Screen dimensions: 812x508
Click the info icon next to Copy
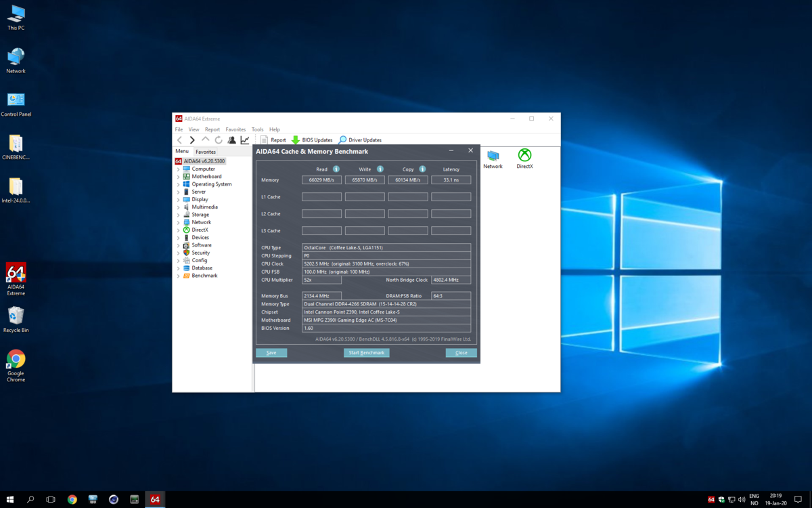tap(422, 169)
